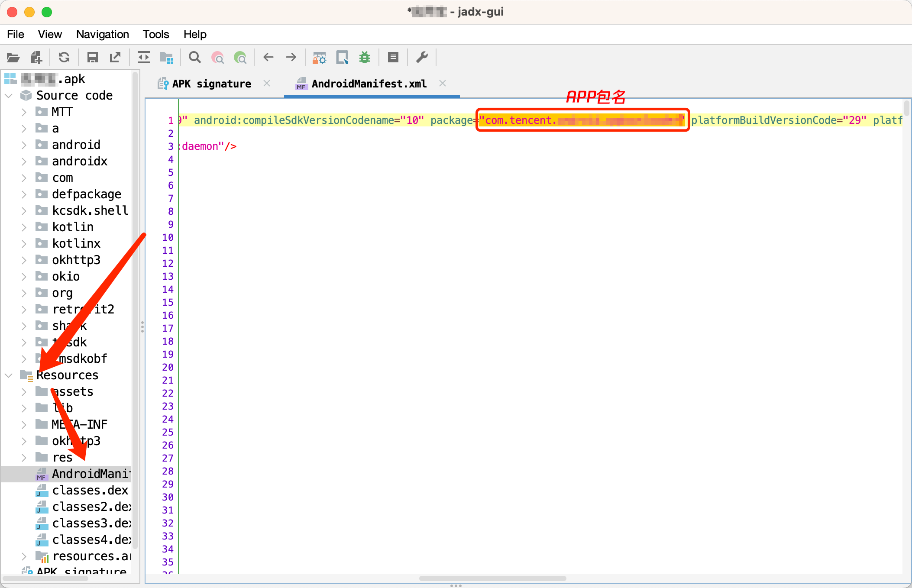Select classes.dex in the tree
The height and width of the screenshot is (588, 912).
tap(90, 490)
